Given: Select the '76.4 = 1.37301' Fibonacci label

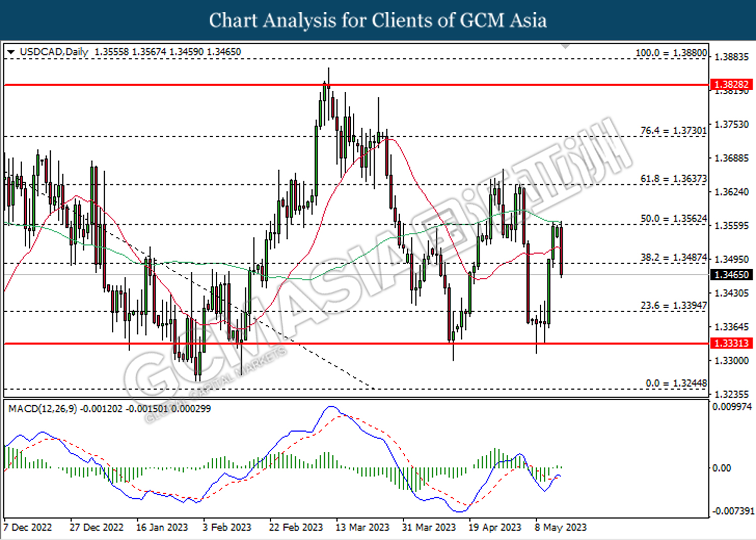Looking at the screenshot, I should (x=674, y=131).
